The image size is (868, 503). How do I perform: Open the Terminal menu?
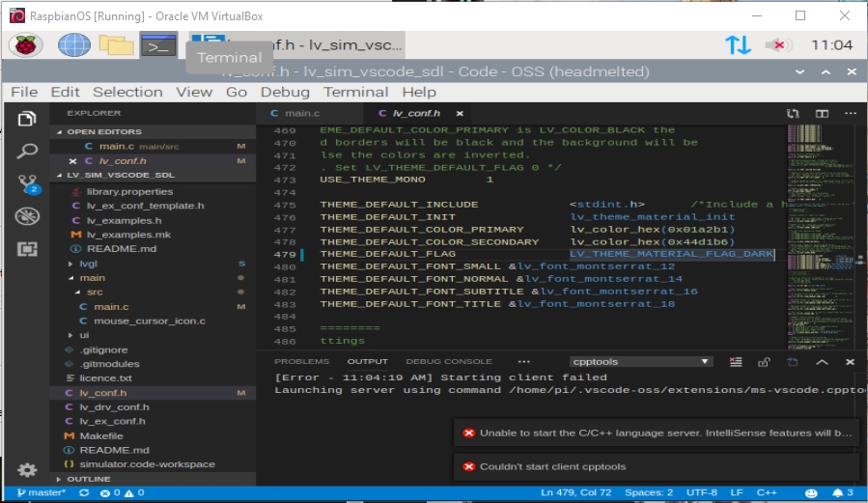[355, 92]
